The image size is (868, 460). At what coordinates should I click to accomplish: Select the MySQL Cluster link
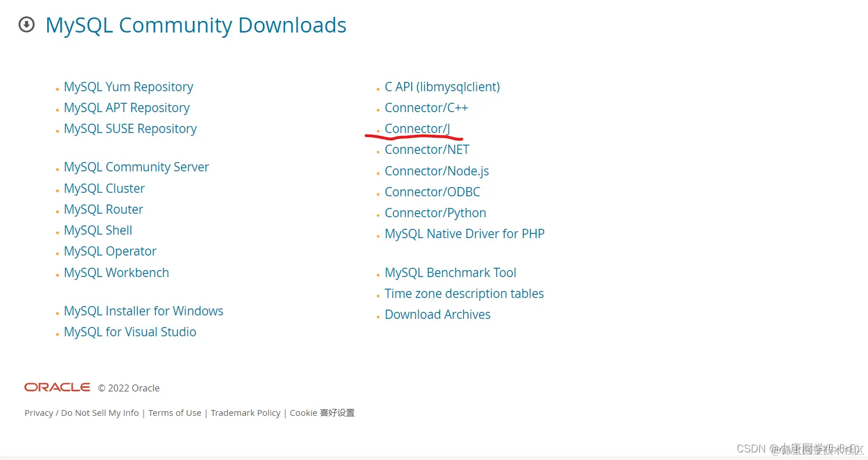click(105, 188)
